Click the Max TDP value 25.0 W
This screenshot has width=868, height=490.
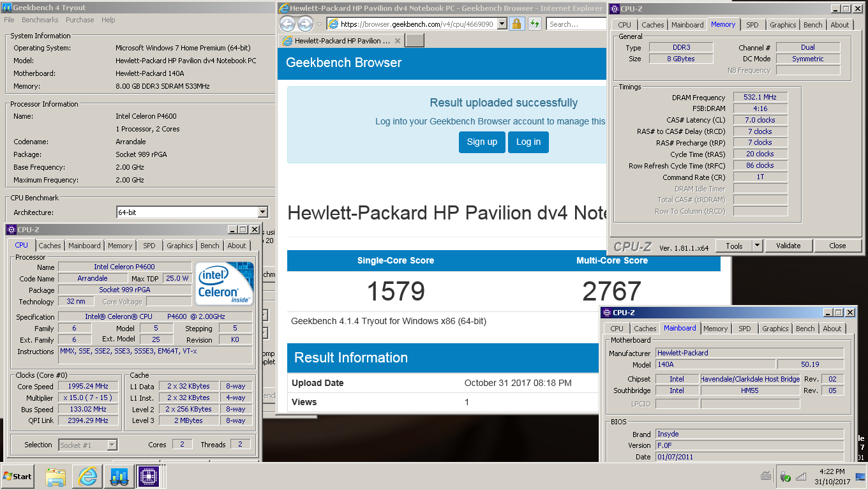(x=177, y=278)
